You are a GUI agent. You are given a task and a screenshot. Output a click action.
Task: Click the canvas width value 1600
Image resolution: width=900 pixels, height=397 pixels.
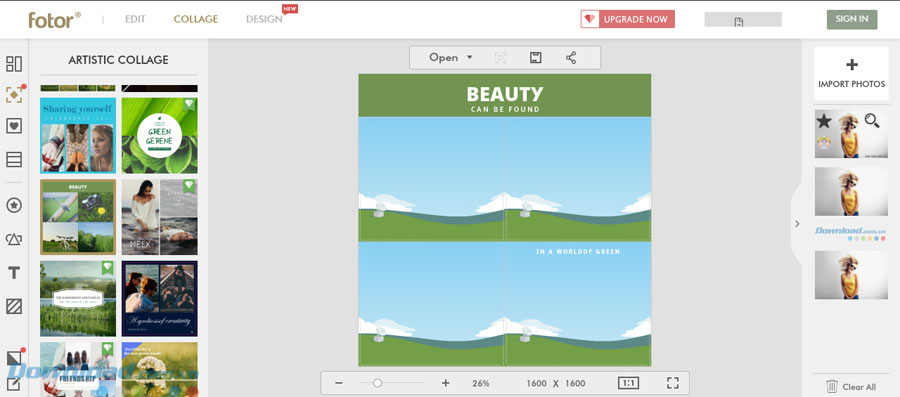537,383
